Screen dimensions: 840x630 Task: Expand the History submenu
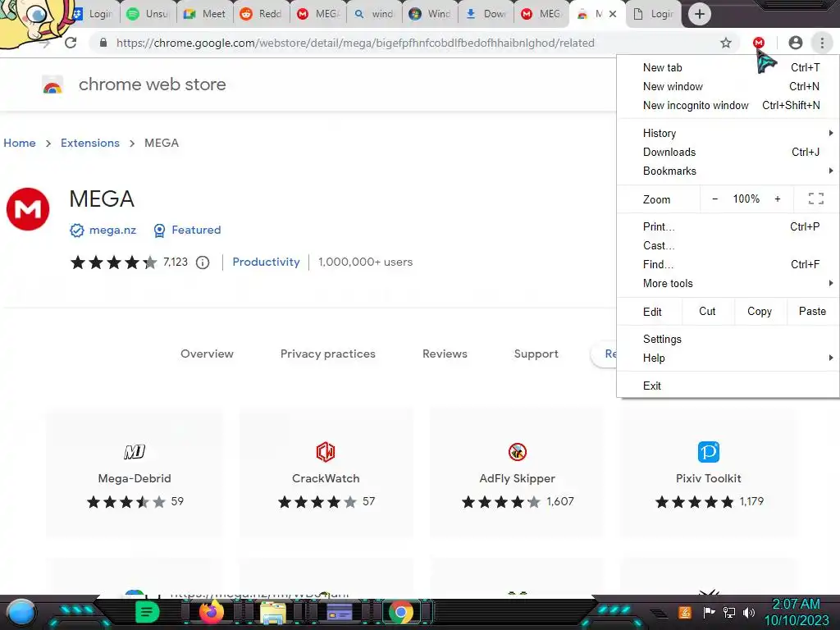(x=728, y=133)
